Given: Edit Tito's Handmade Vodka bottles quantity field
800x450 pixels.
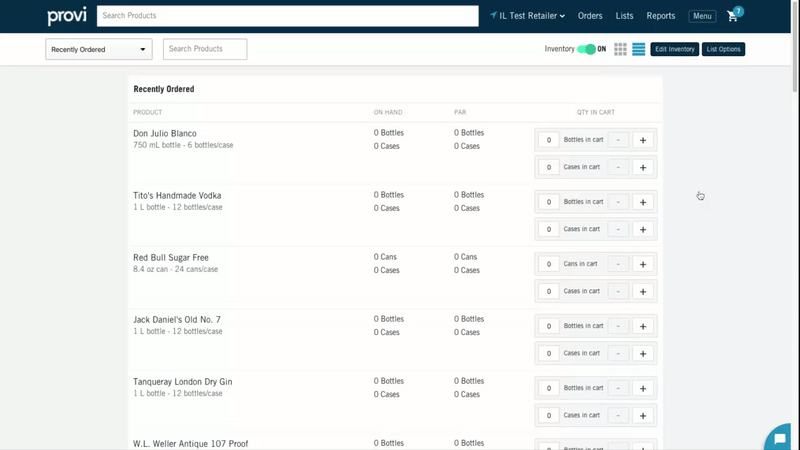Looking at the screenshot, I should (548, 202).
